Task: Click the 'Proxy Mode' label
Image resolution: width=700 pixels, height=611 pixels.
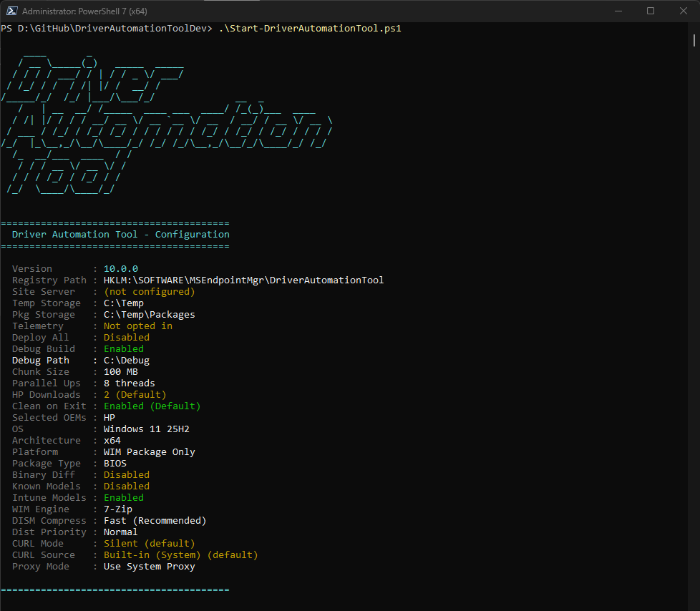Action: point(41,567)
